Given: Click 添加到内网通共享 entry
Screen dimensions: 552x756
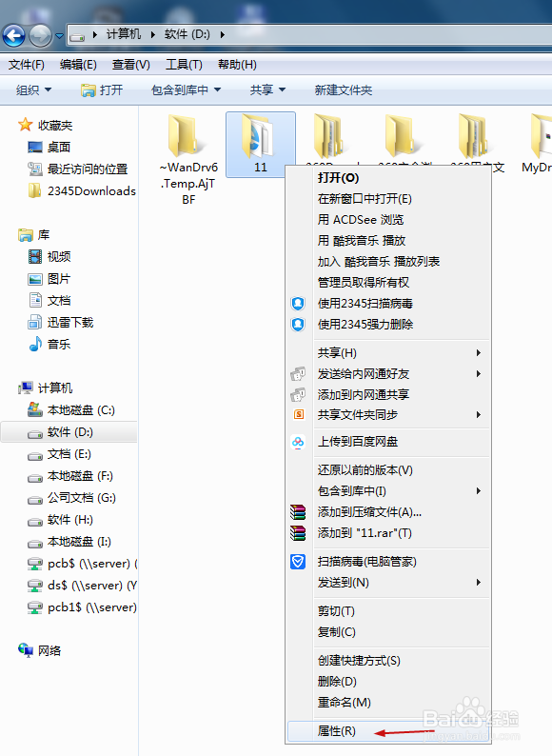Looking at the screenshot, I should pos(388,394).
